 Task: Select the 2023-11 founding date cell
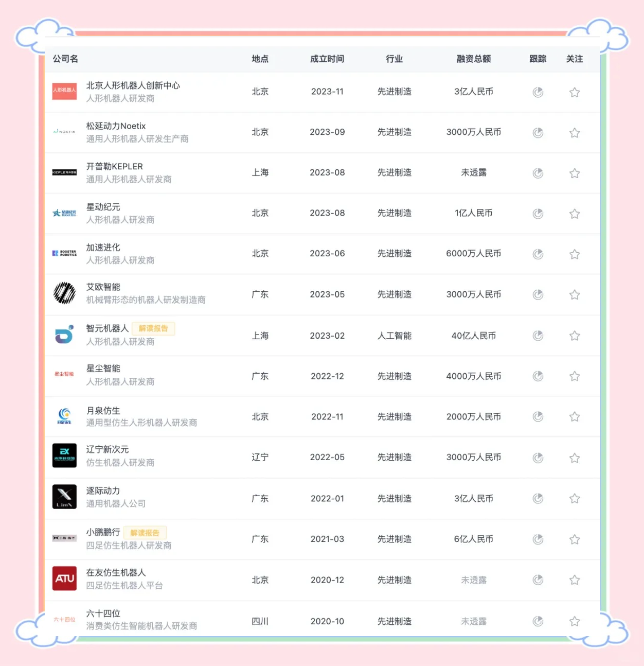coord(327,92)
